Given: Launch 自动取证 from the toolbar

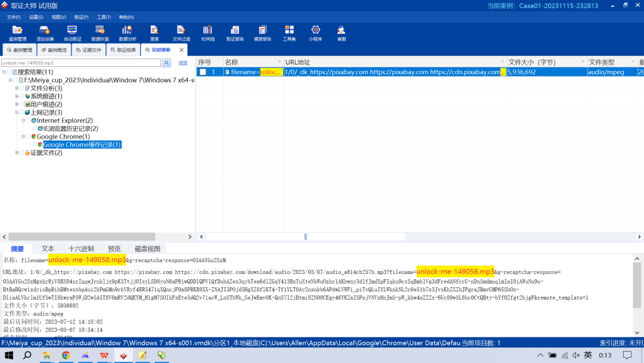Looking at the screenshot, I should pyautogui.click(x=72, y=33).
